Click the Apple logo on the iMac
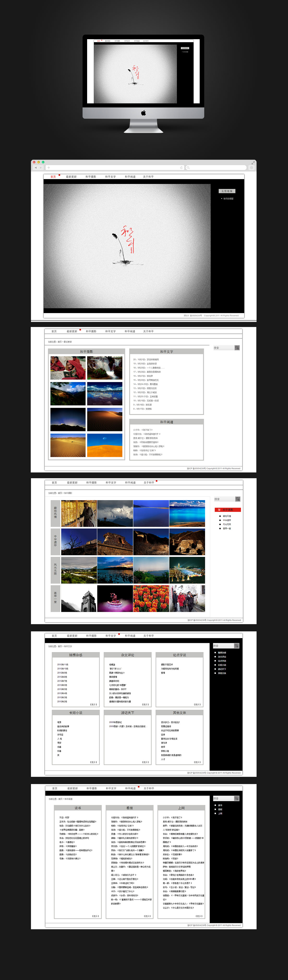 pyautogui.click(x=144, y=113)
